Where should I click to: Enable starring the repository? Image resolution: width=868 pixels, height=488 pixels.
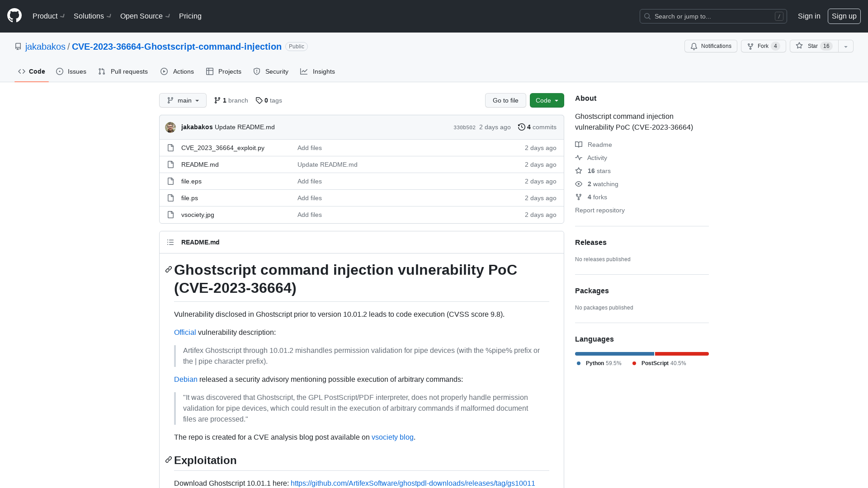coord(812,46)
